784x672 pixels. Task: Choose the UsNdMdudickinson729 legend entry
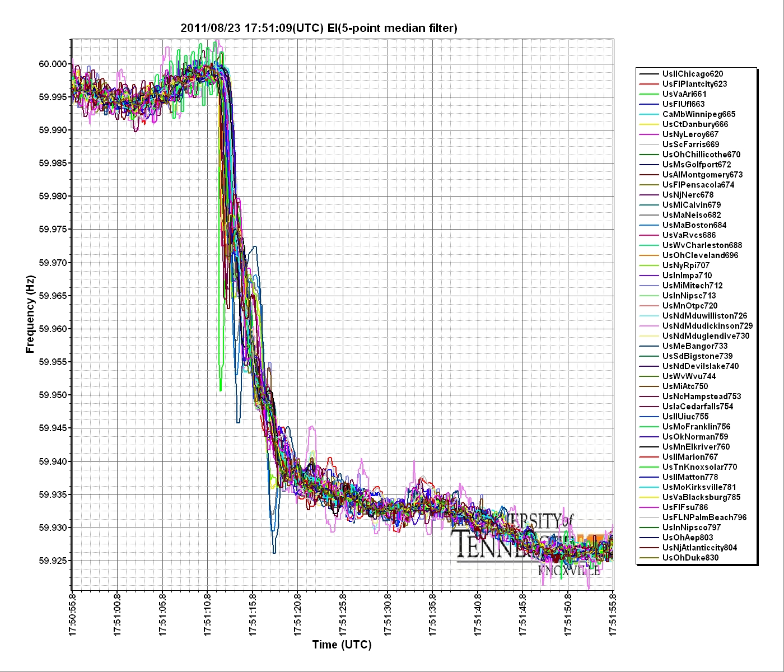[707, 326]
